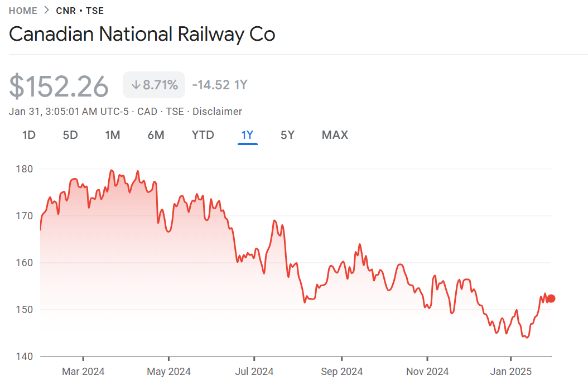
Task: Open the Disclaimer link
Action: [x=218, y=112]
